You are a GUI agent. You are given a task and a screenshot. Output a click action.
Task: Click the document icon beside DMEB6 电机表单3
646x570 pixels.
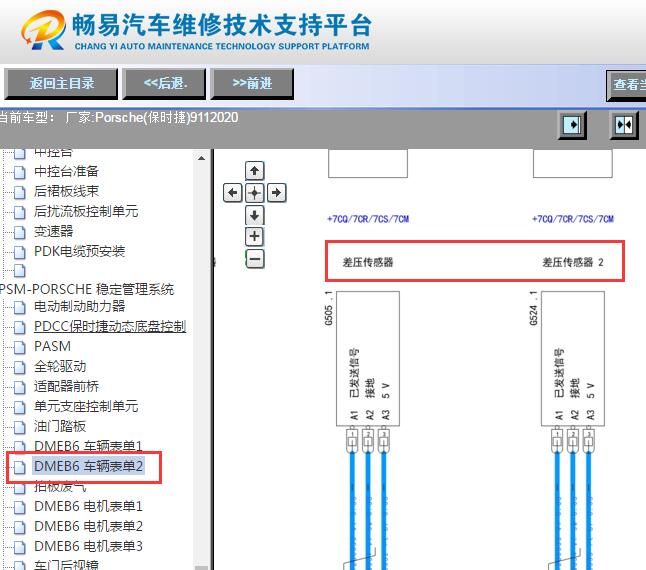pyautogui.click(x=19, y=547)
